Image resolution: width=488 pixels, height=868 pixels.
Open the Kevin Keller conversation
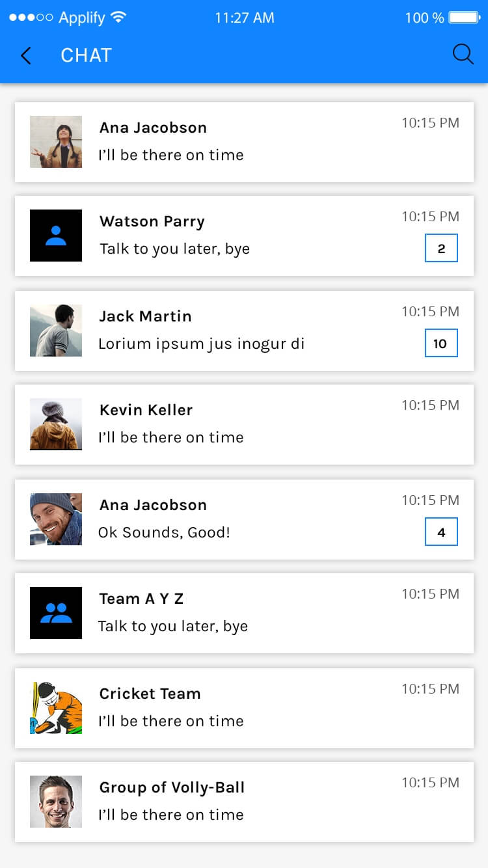point(244,424)
